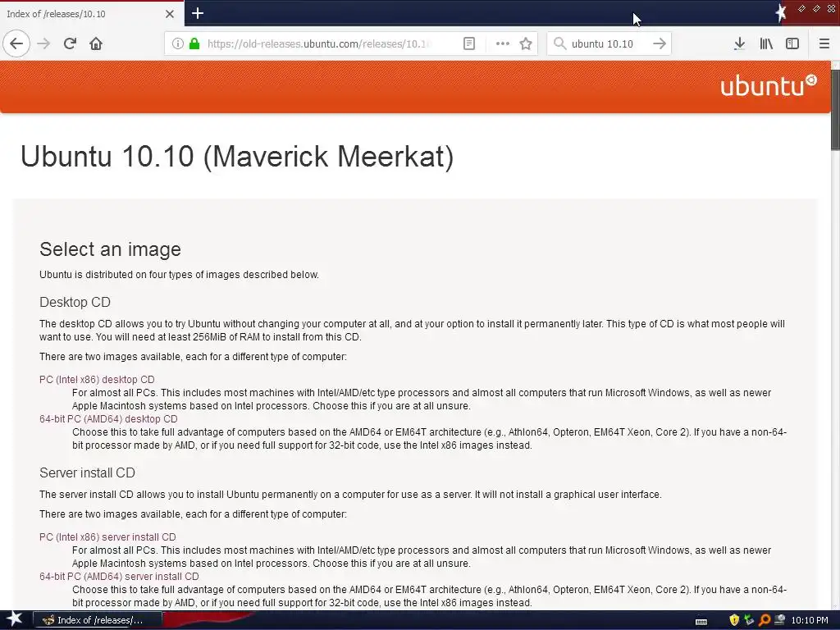Open the 64-bit PC (AMD64) desktop CD link
The height and width of the screenshot is (630, 840).
click(x=108, y=419)
